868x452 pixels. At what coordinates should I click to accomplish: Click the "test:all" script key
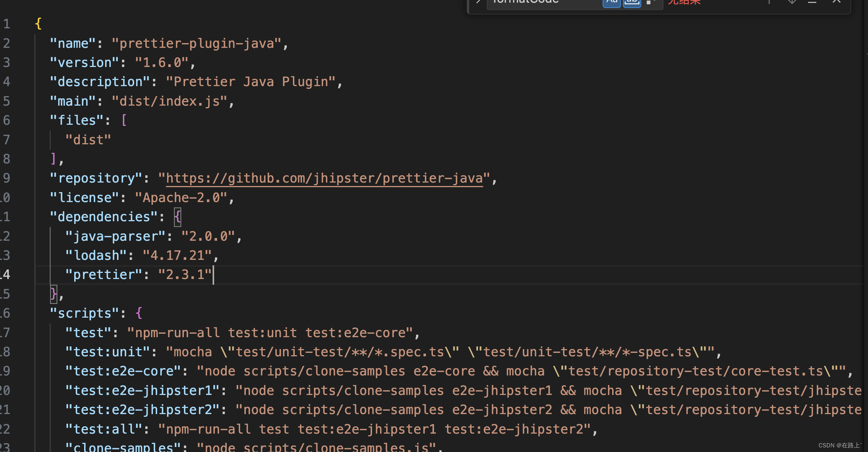[x=104, y=429]
